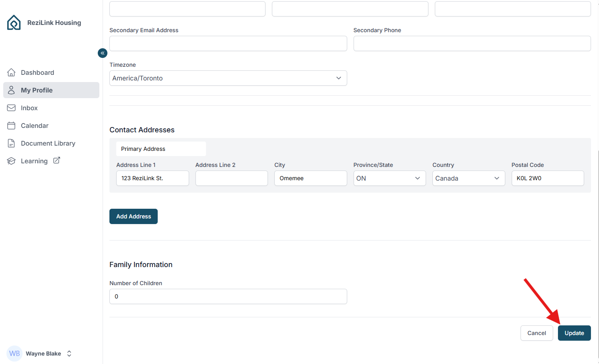Click the My Profile person icon
This screenshot has height=364, width=599.
pos(11,90)
